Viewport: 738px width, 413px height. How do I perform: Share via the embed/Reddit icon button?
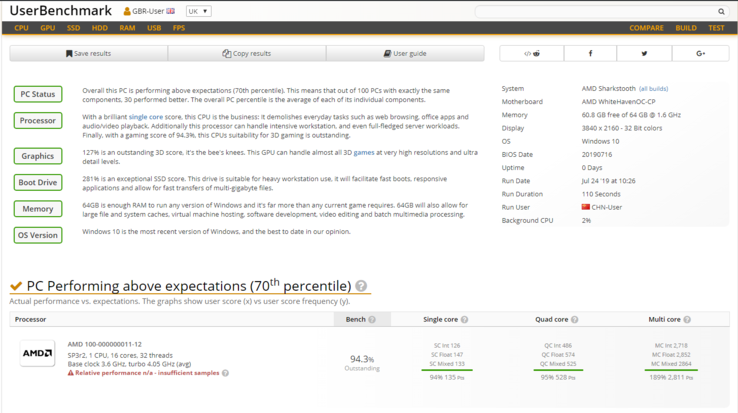(x=531, y=54)
